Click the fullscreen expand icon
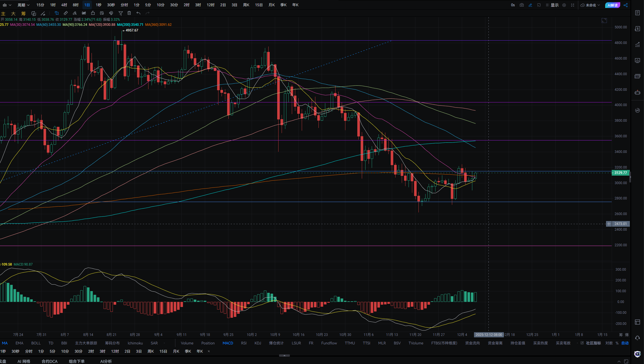This screenshot has width=644, height=364. (x=573, y=5)
